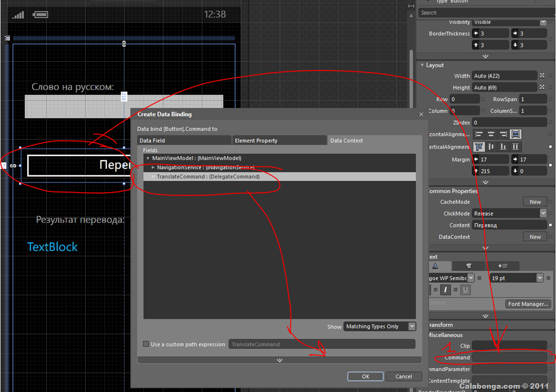Open the Visibility dropdown

tap(543, 22)
